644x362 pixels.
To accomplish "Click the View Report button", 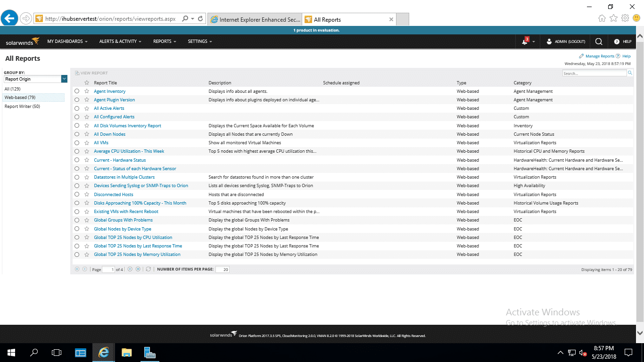I will pyautogui.click(x=91, y=73).
